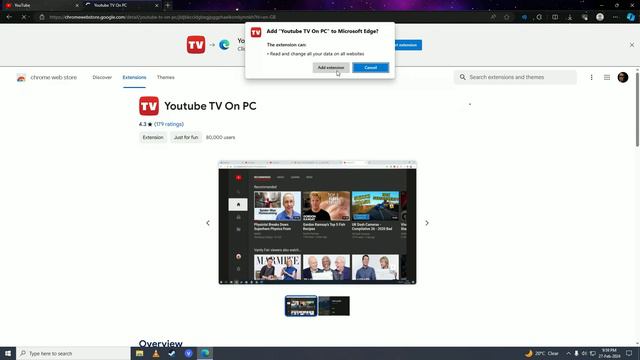Viewport: 640px width, 360px height.
Task: Open the taskbar clock and date
Action: pyautogui.click(x=609, y=353)
